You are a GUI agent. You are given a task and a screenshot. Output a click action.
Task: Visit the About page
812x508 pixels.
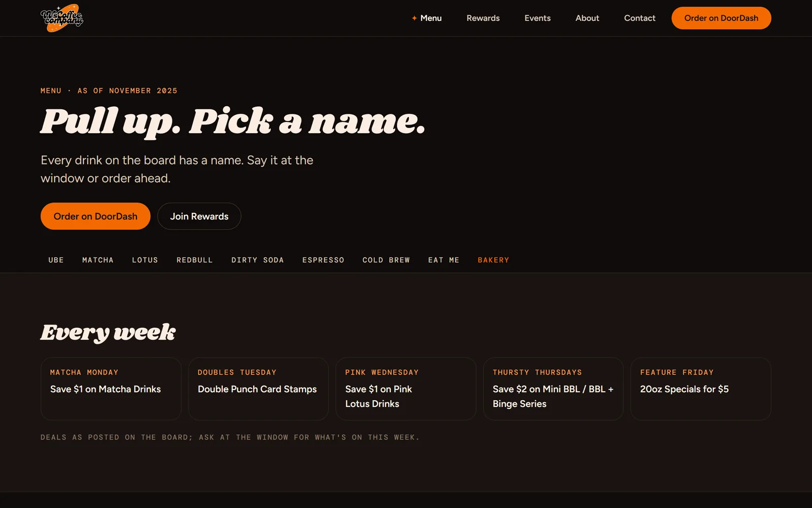pyautogui.click(x=587, y=18)
